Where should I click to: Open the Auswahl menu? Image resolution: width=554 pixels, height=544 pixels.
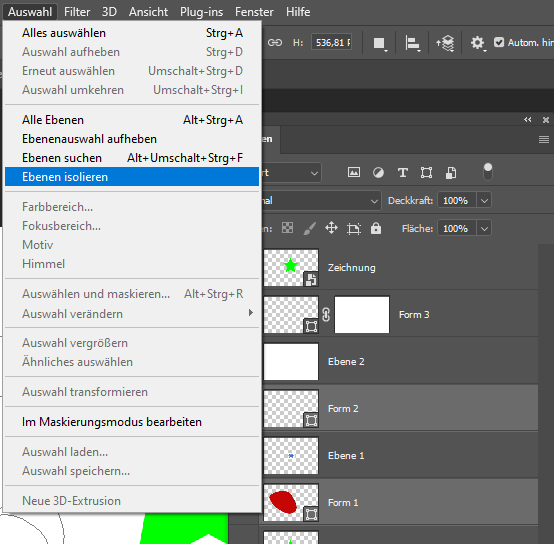[30, 12]
